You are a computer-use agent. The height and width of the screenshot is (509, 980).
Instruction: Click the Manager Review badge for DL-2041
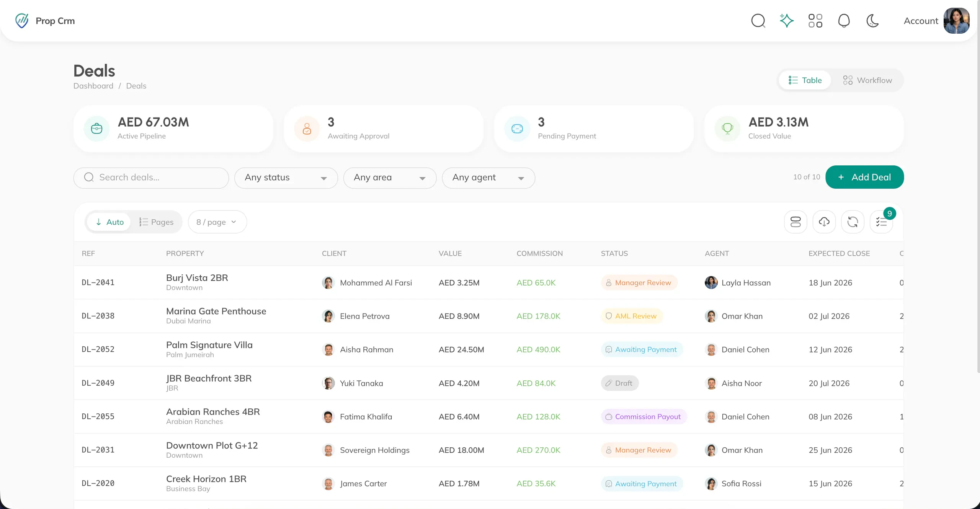[639, 282]
